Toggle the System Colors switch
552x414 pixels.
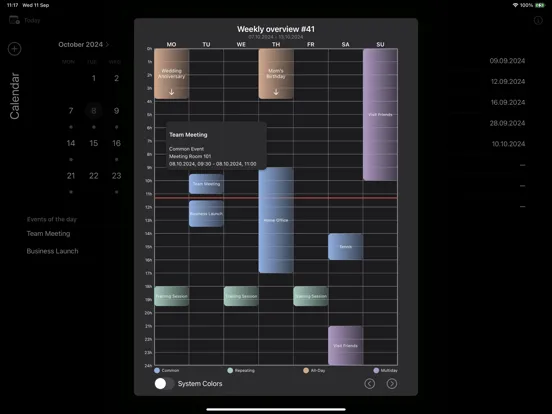coord(164,383)
